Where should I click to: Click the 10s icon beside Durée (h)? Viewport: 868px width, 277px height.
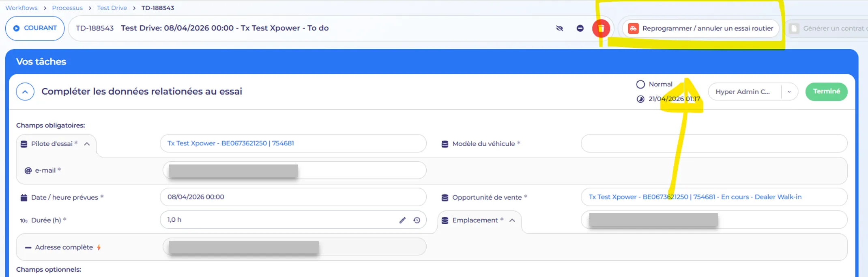[24, 221]
